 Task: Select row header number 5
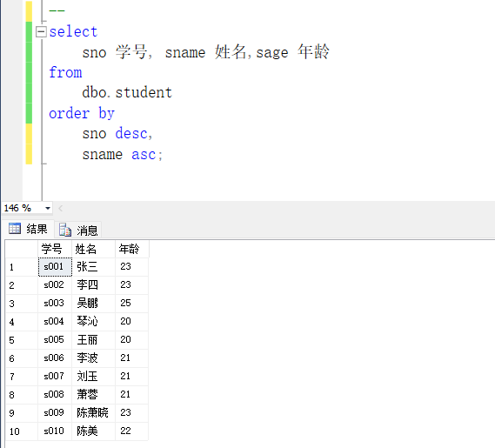22,340
